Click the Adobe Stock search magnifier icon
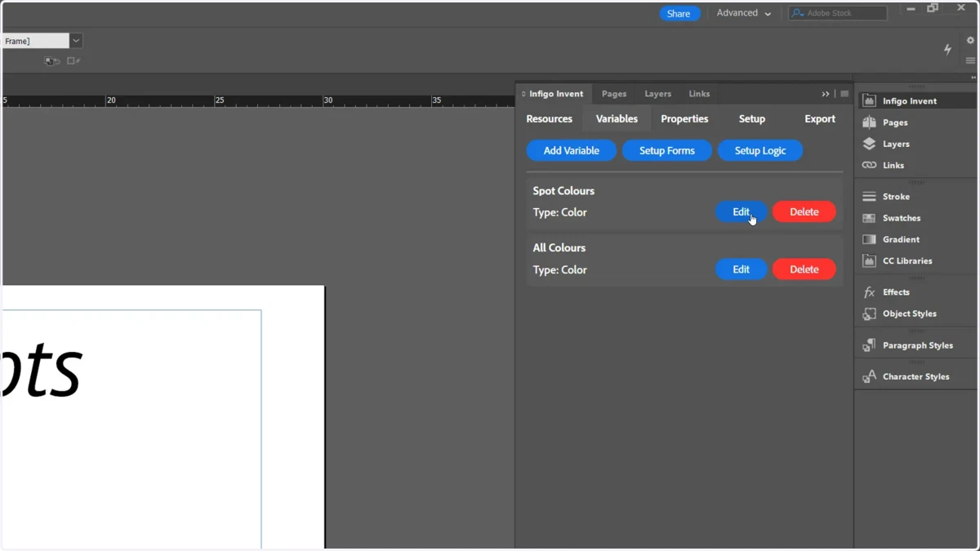 pyautogui.click(x=798, y=13)
